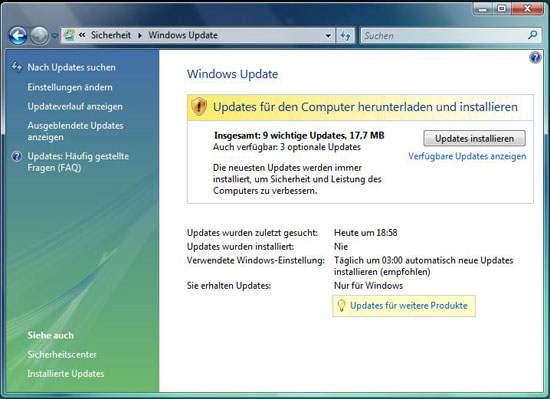Maximize the Windows Update window
Viewport: 550px width, 399px height.
point(502,9)
